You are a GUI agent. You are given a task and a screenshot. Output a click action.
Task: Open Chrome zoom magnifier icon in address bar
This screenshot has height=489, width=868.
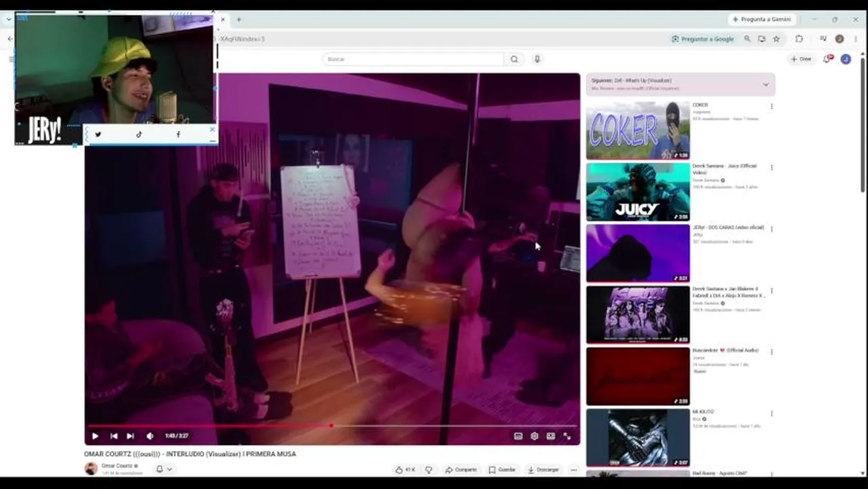[x=747, y=39]
